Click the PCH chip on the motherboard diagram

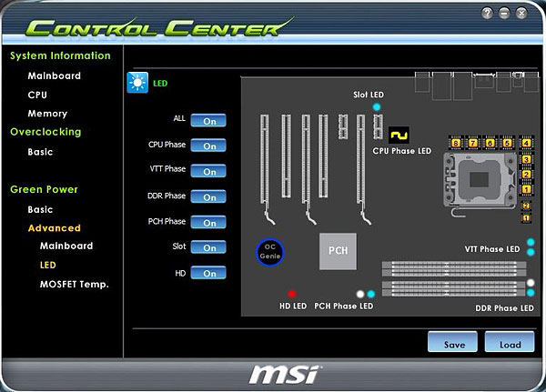(338, 251)
